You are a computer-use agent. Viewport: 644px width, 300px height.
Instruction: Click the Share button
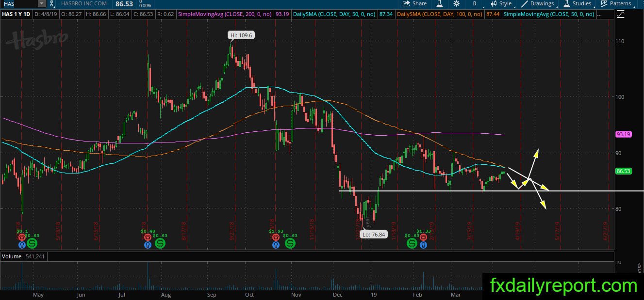(x=415, y=3)
